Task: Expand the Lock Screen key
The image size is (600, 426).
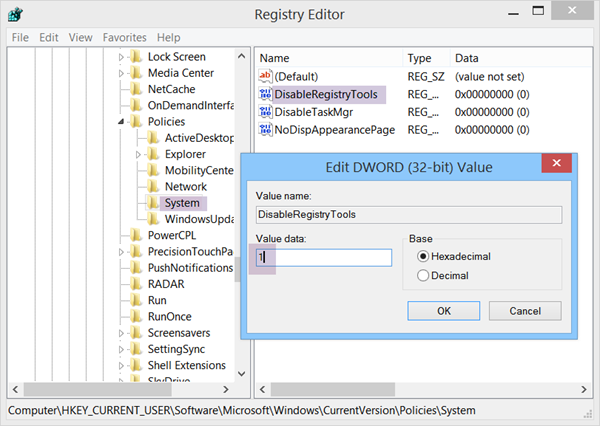Action: click(x=121, y=57)
